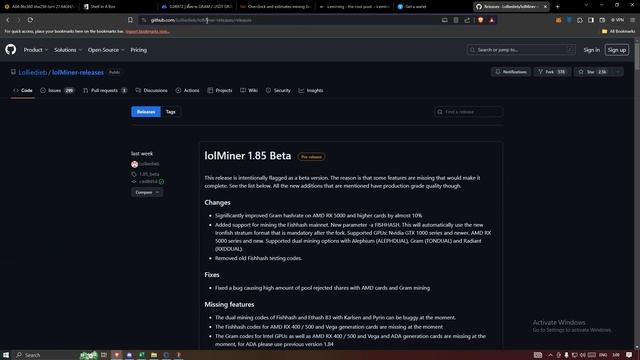The height and width of the screenshot is (360, 640).
Task: Click the bookmark icon beside the address bar
Action: [x=130, y=20]
